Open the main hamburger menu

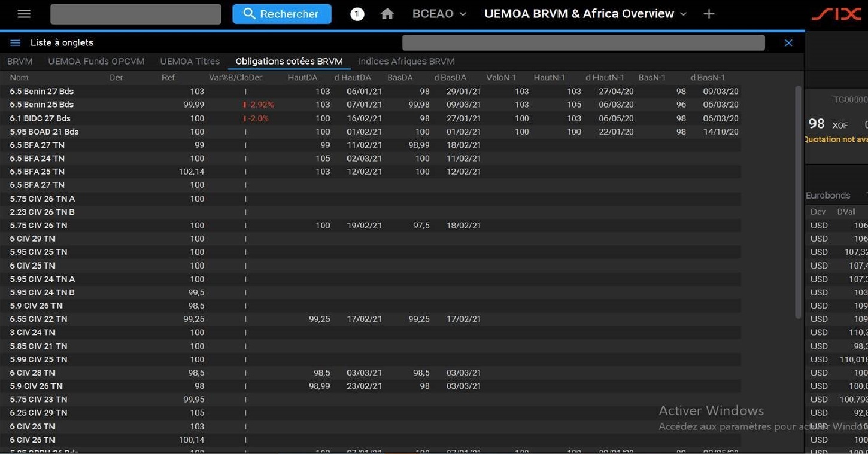coord(24,14)
